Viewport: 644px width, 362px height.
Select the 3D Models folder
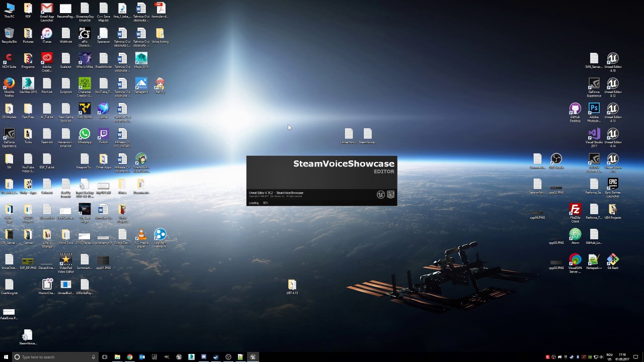9,111
